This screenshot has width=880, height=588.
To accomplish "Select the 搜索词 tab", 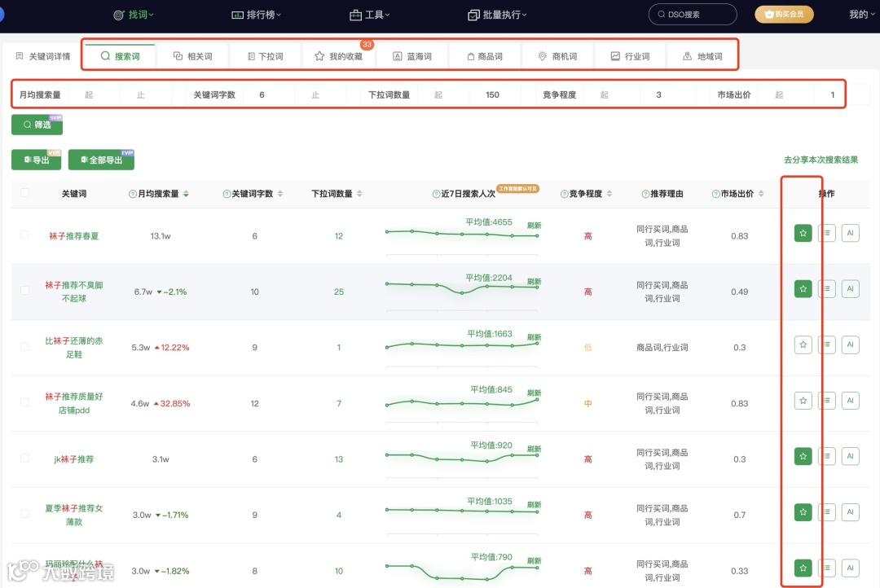I will pos(120,56).
